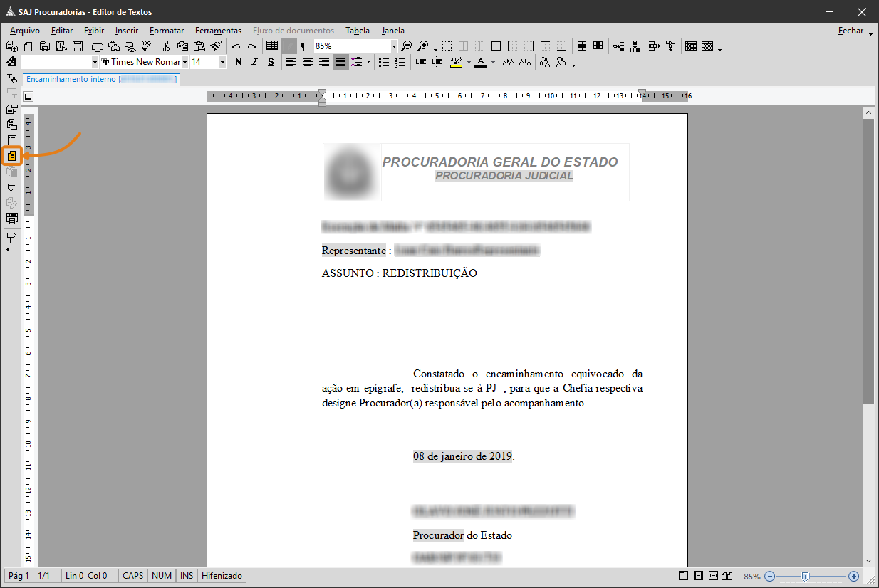The width and height of the screenshot is (879, 588).
Task: Click the bulleted list icon
Action: coord(384,62)
